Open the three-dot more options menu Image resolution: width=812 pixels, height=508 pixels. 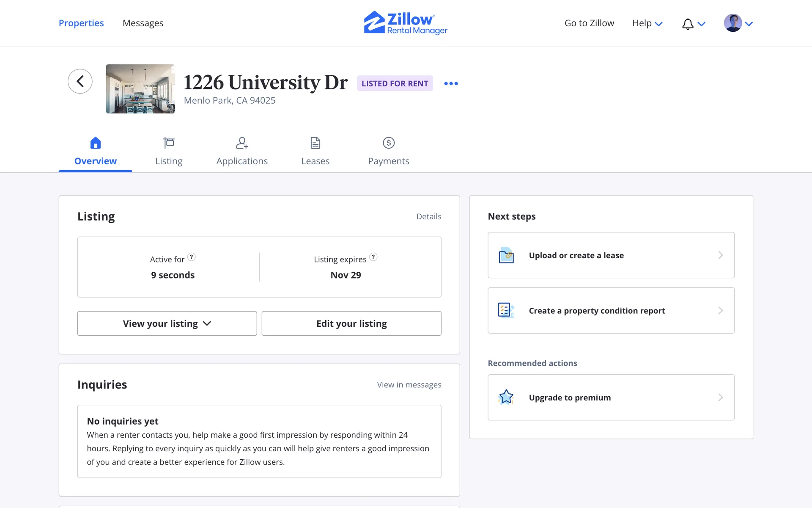coord(451,83)
